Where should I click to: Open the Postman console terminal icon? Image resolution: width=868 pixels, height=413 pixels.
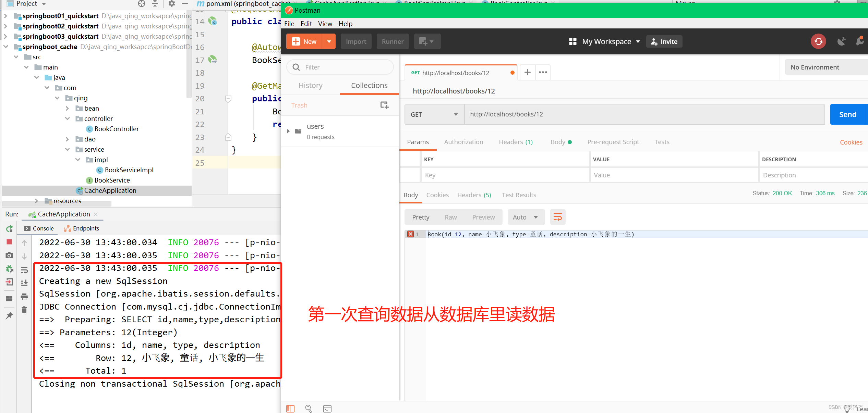(x=327, y=408)
